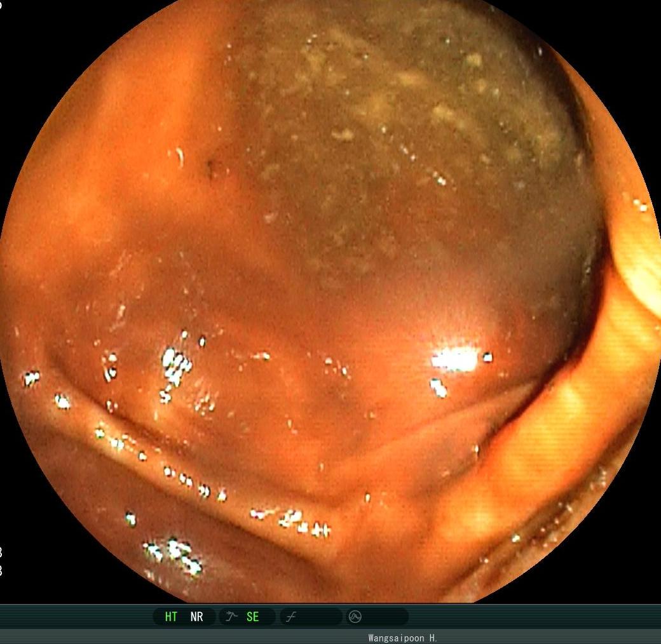Click the circular endoscopic image view
Screen dimensions: 661x644
click(x=330, y=301)
